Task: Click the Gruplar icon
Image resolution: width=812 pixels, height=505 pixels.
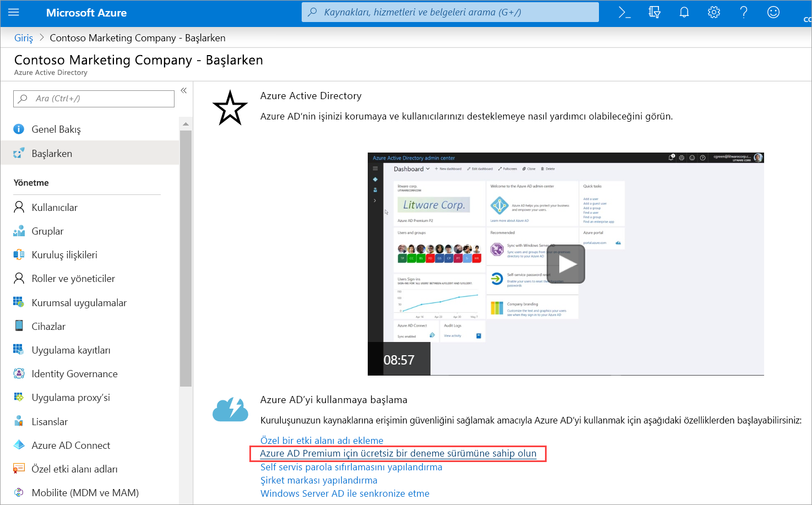Action: pyautogui.click(x=19, y=231)
